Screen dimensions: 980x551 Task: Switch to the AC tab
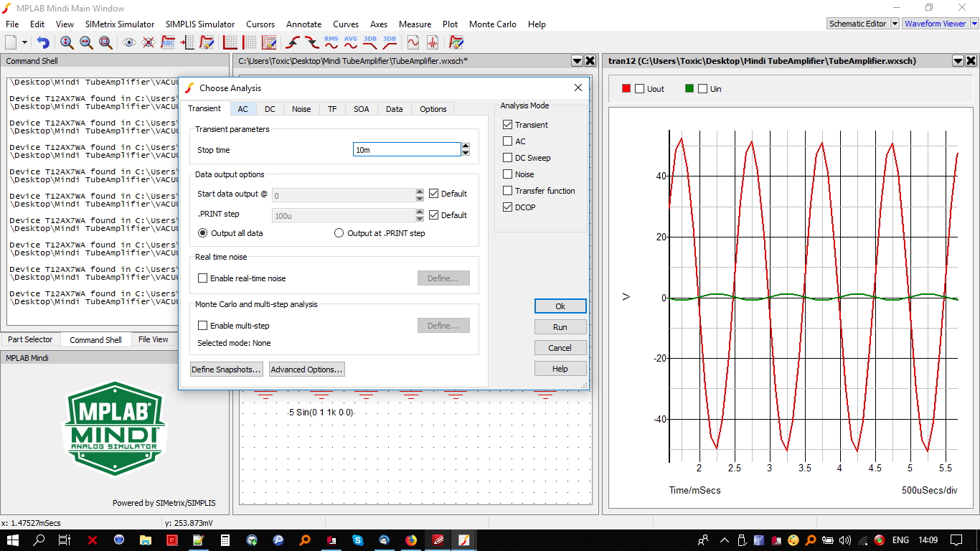pos(243,109)
